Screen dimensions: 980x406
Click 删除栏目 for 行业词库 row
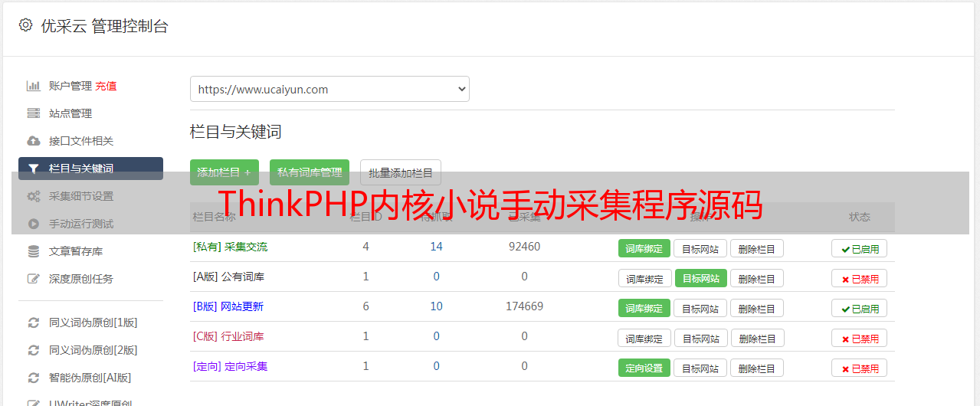tap(758, 338)
